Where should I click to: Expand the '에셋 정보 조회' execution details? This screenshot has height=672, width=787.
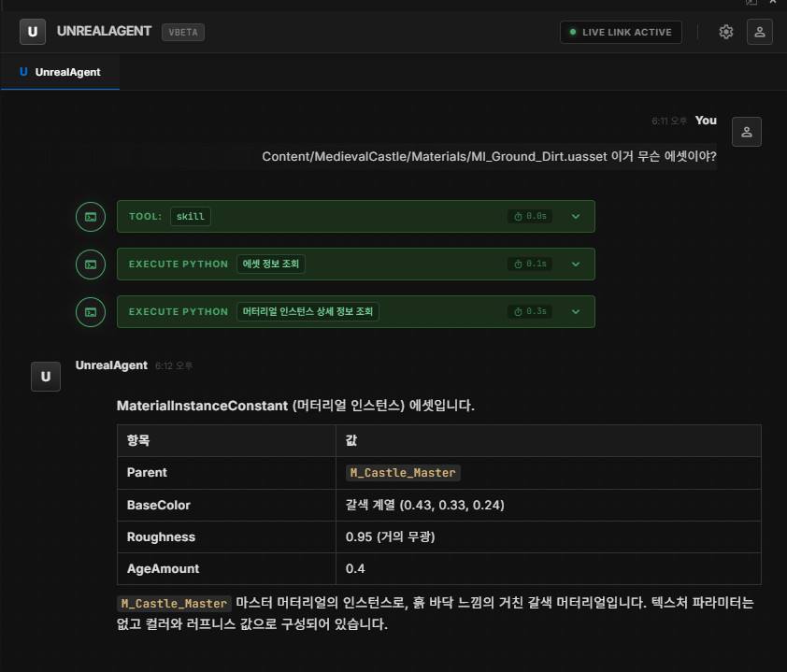point(576,264)
